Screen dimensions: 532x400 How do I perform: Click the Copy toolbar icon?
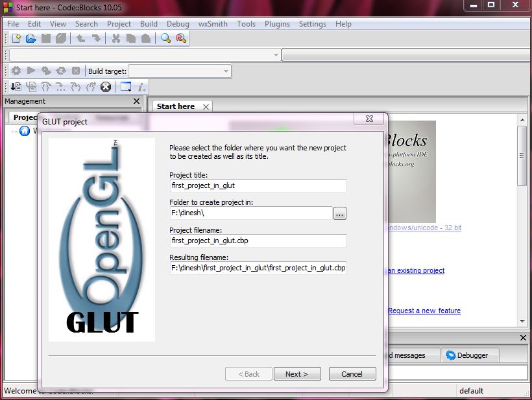point(131,38)
